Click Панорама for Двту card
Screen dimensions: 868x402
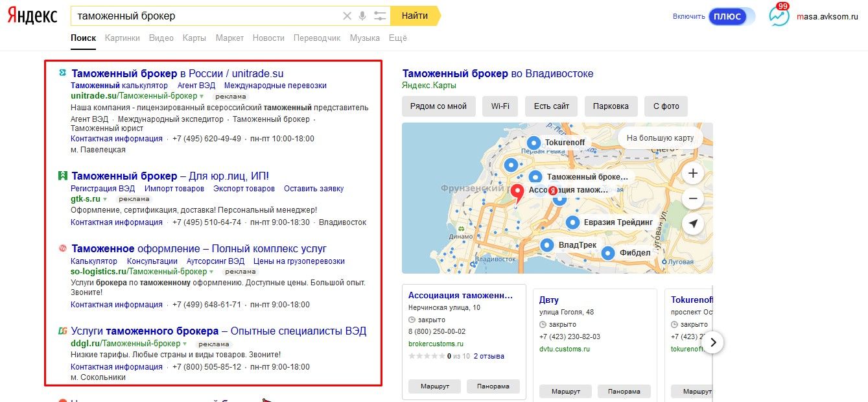624,392
